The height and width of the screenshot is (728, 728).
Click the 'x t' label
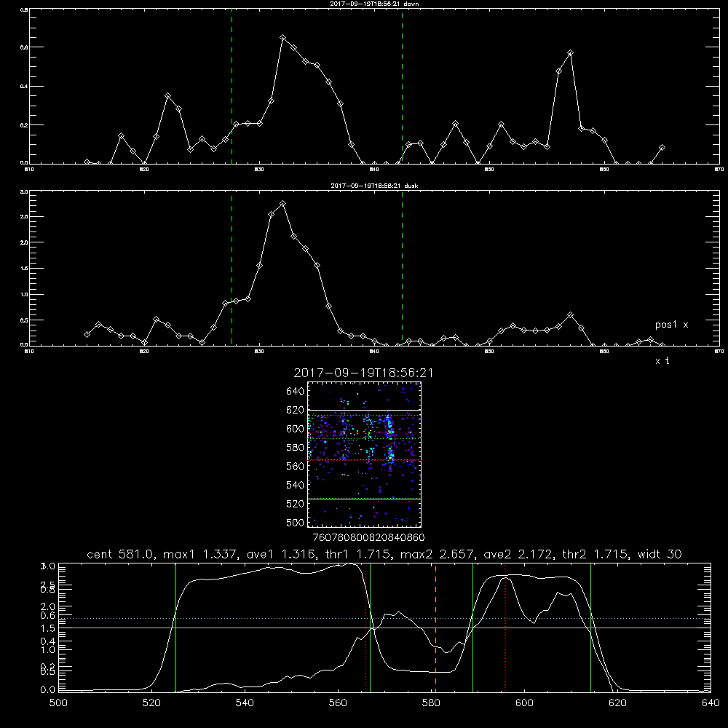[662, 361]
